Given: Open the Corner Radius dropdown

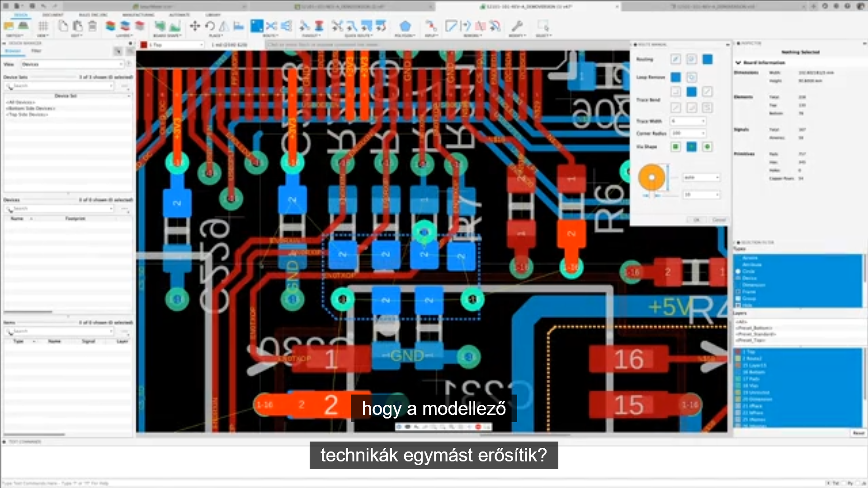Looking at the screenshot, I should tap(703, 133).
